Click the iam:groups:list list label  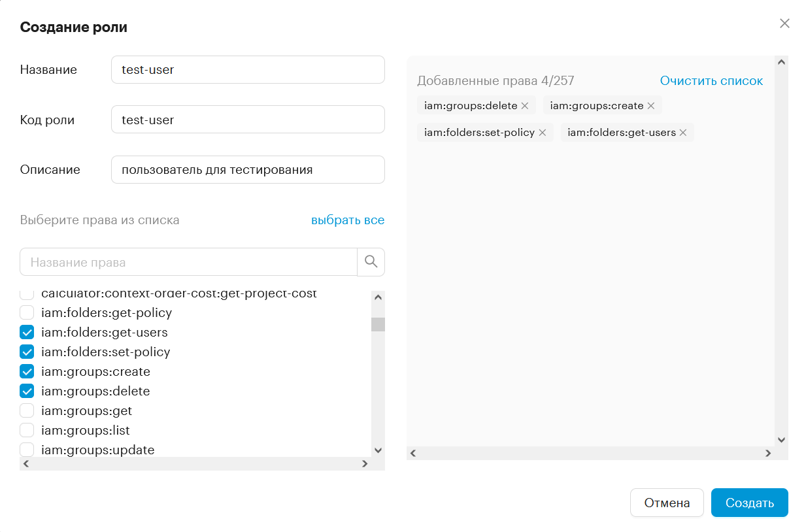(x=86, y=430)
